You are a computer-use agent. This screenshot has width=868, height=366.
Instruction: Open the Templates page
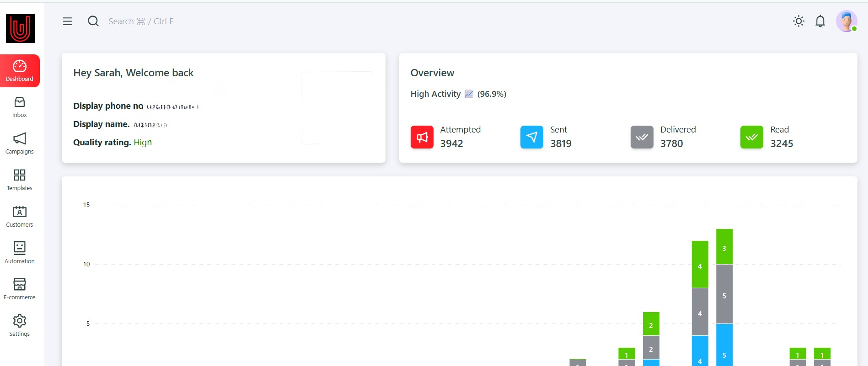click(19, 180)
